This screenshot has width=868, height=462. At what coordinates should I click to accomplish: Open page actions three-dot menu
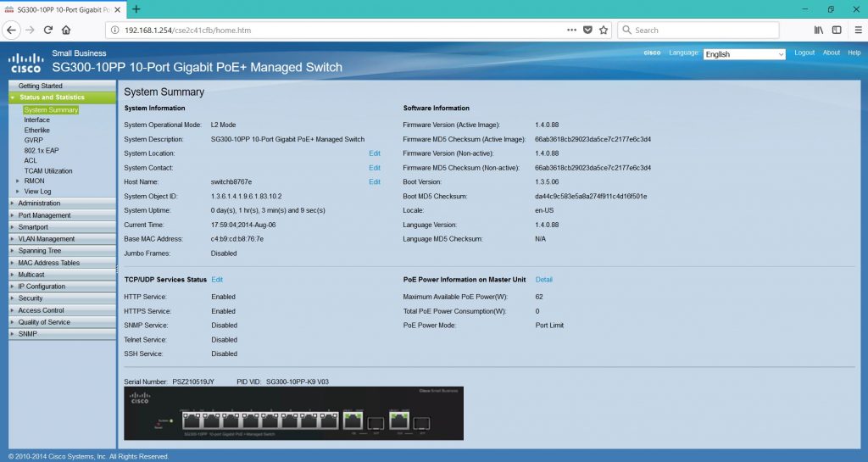(x=572, y=30)
